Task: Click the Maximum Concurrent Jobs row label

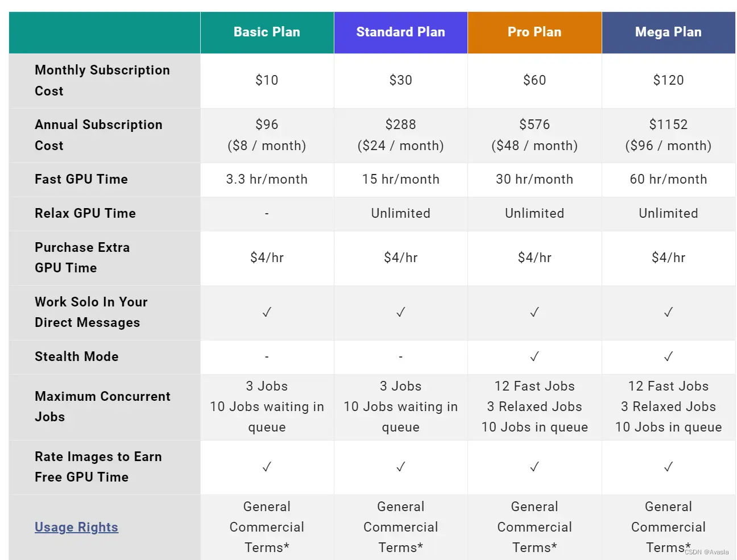Action: (x=102, y=406)
